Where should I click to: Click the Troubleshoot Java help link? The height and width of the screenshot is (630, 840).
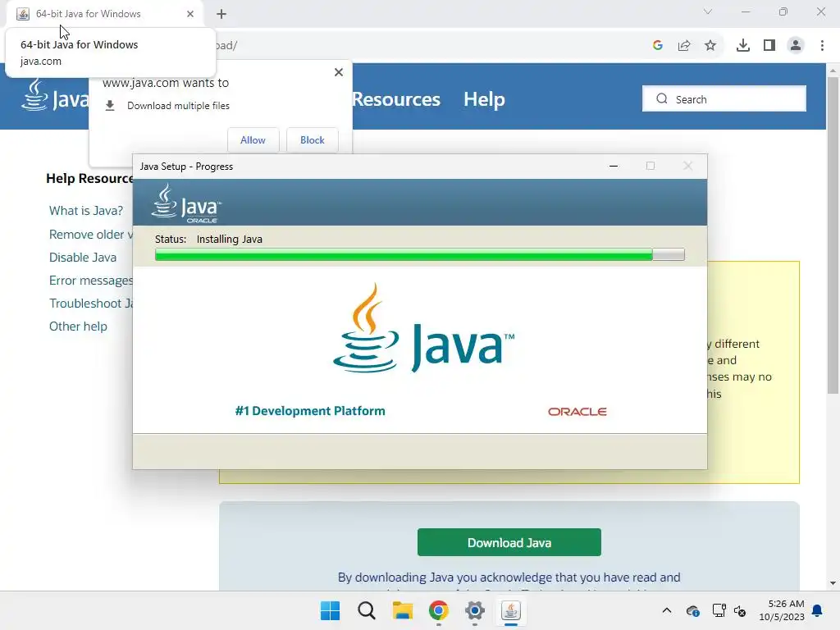point(91,304)
